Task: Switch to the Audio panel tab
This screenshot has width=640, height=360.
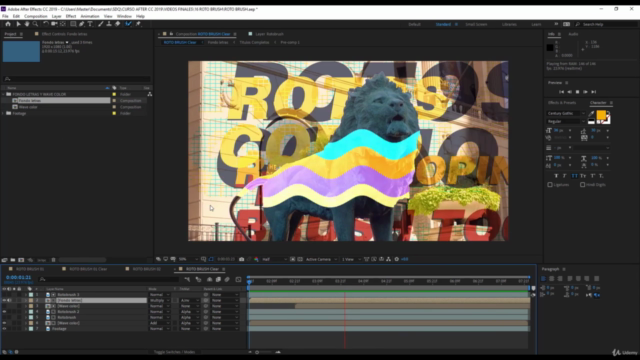Action: 573,34
